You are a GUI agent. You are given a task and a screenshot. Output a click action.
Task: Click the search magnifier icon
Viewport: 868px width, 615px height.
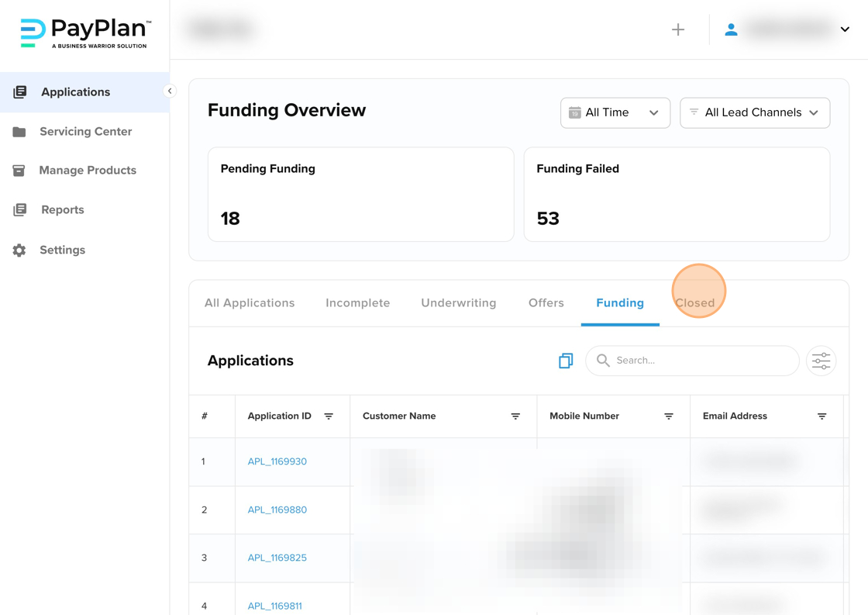pos(603,361)
